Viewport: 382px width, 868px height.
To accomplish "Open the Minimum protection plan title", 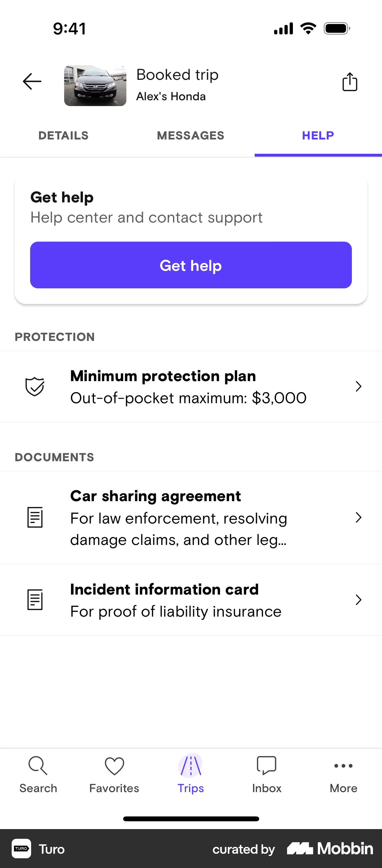I will pos(163,376).
